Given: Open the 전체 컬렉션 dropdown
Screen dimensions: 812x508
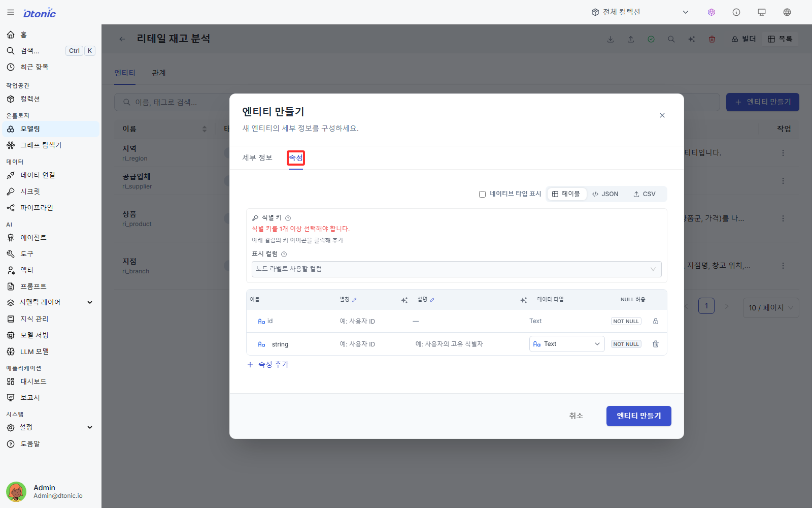Looking at the screenshot, I should click(x=640, y=12).
